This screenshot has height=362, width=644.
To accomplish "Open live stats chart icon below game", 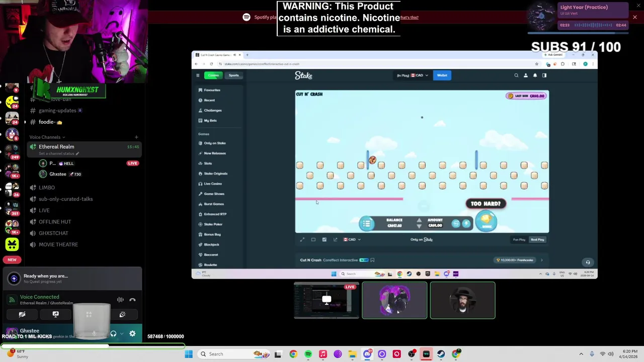I will tap(324, 239).
